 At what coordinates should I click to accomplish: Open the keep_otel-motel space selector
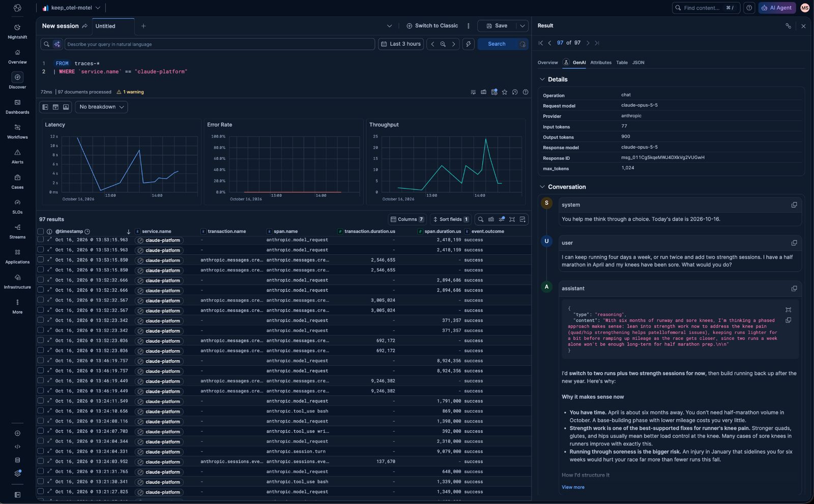pyautogui.click(x=71, y=8)
